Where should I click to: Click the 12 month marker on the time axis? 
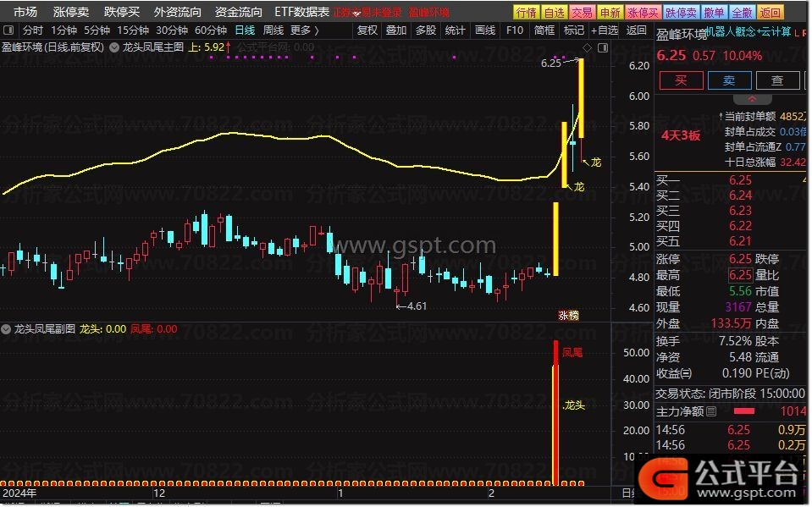tap(159, 493)
